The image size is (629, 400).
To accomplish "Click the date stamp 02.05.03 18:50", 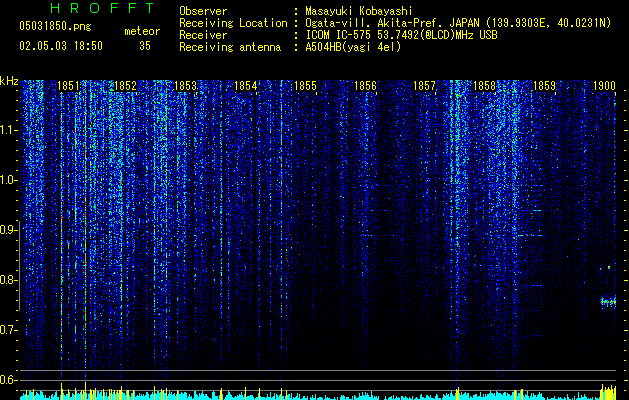I will point(61,46).
